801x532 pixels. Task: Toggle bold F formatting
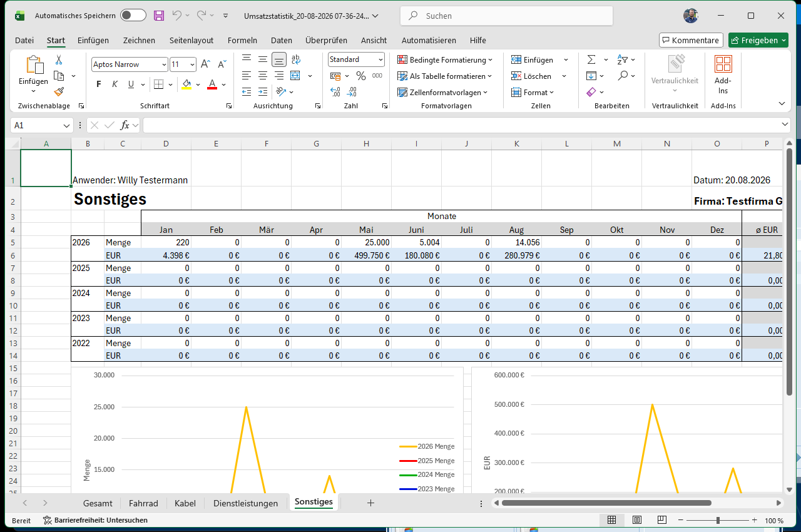pos(99,84)
